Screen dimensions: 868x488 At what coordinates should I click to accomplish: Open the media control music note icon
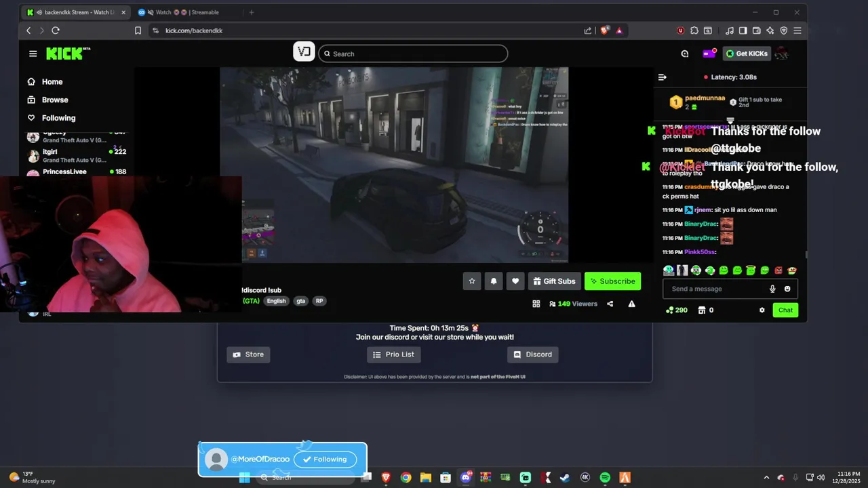[x=730, y=30]
